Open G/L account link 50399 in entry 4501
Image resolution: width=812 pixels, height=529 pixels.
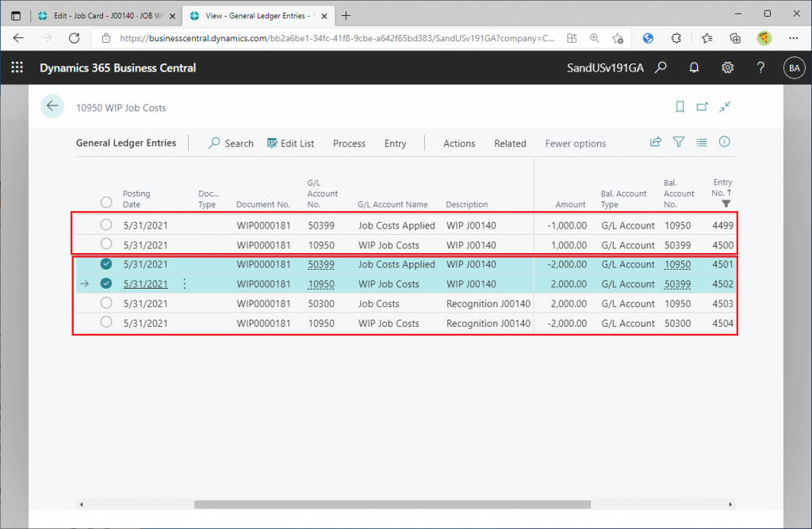(321, 264)
